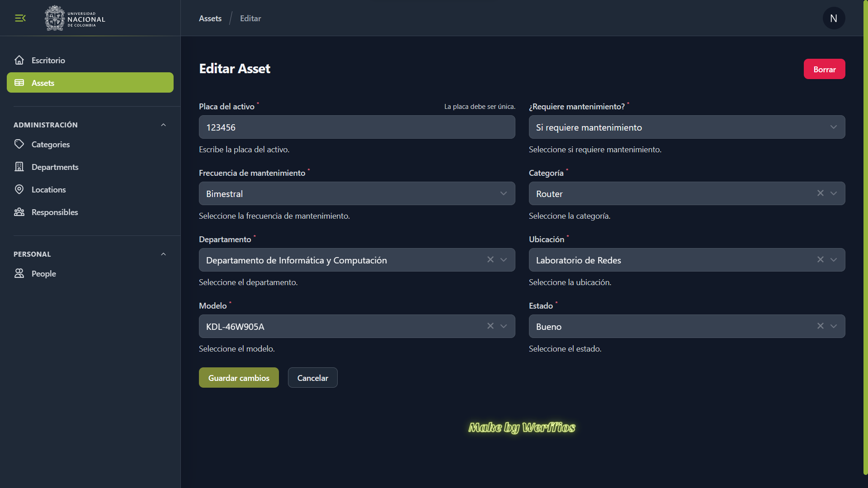Click the Categories tag icon

coord(19,144)
